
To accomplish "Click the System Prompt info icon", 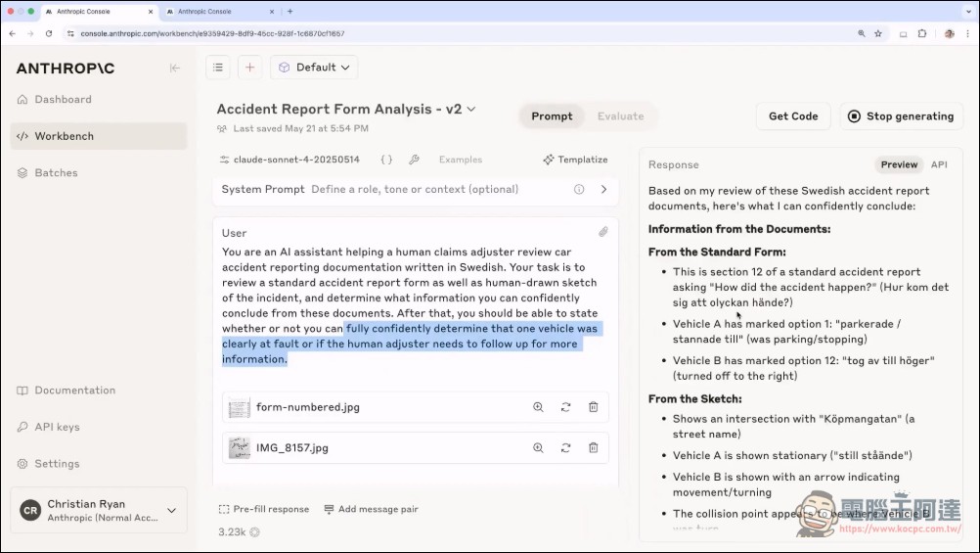I will tap(579, 190).
